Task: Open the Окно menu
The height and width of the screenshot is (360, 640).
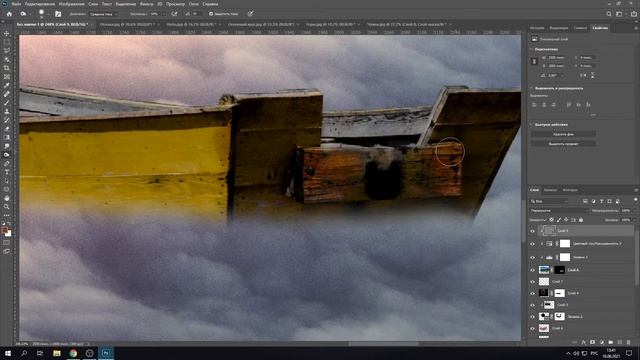Action: point(193,4)
